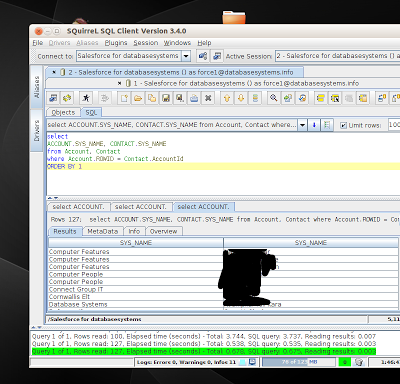
Task: Click the green database stack icon in toolbar
Action: coord(255,98)
